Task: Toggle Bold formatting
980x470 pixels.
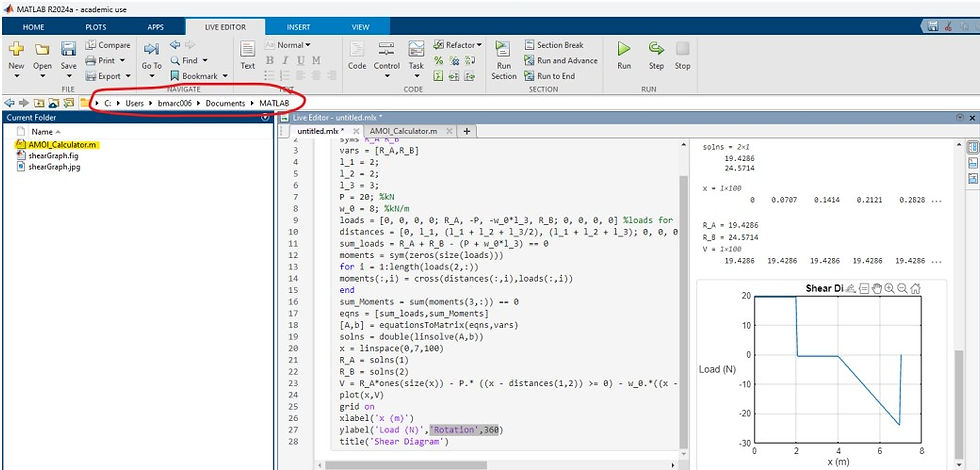Action: pyautogui.click(x=270, y=61)
